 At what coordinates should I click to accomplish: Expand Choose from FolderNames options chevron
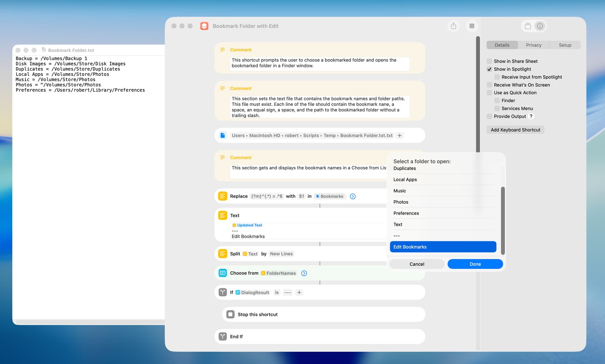click(304, 273)
